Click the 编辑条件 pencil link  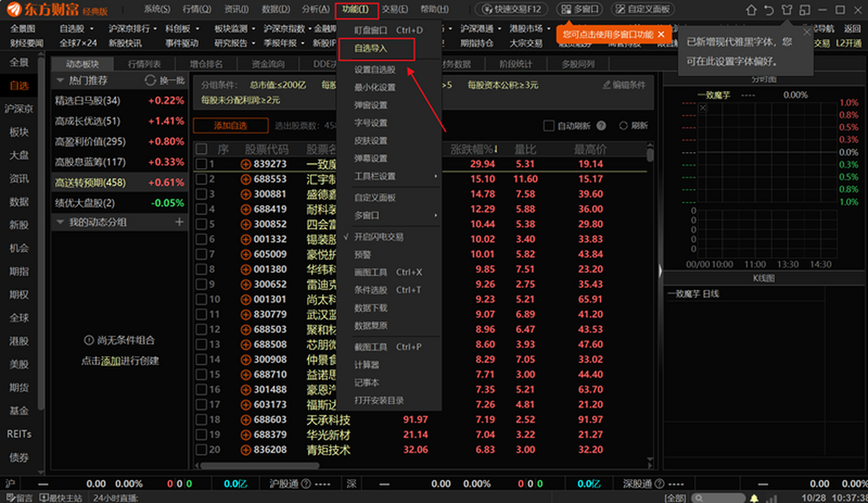coord(624,85)
